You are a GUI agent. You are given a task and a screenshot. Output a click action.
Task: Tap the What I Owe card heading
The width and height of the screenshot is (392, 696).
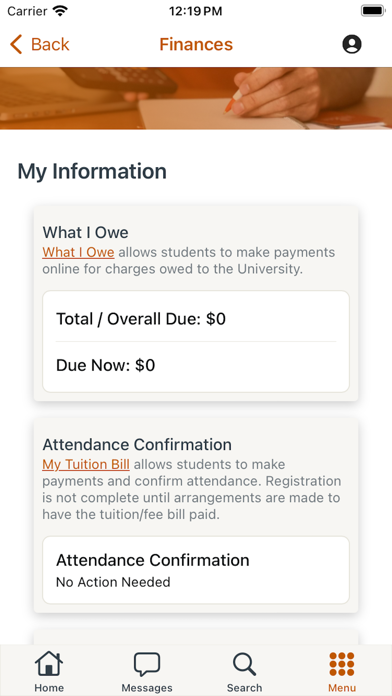85,232
